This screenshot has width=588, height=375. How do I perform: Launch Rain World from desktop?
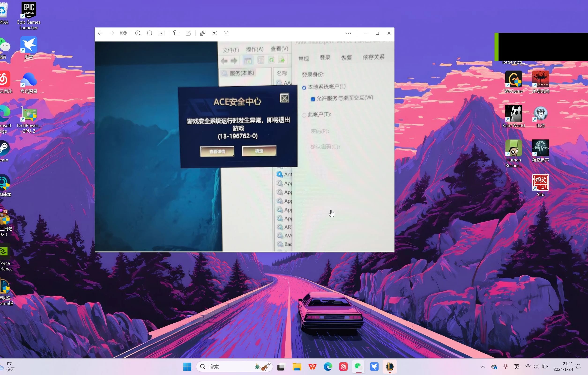click(514, 117)
